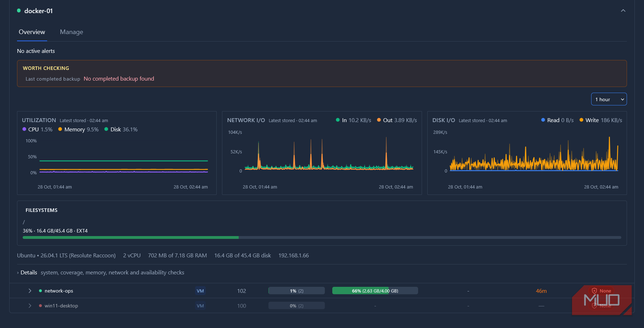Screen dimensions: 644x328
Task: Collapse the docker-01 panel chevron
Action: [623, 11]
